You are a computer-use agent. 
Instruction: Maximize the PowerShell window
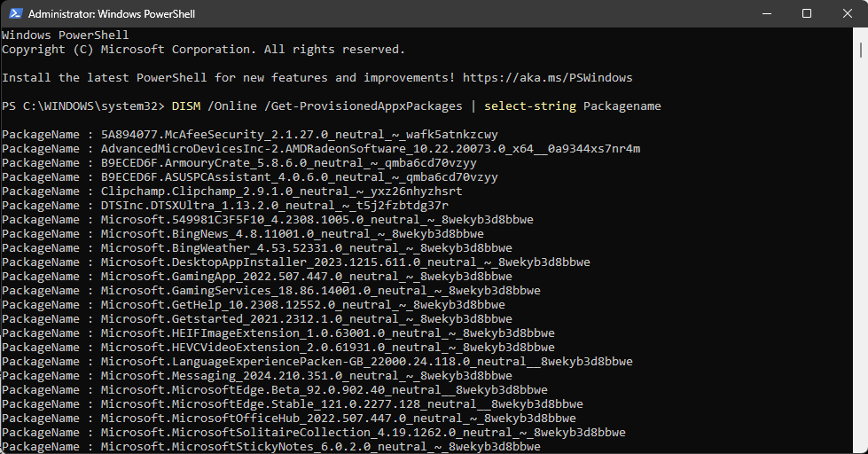pos(807,13)
